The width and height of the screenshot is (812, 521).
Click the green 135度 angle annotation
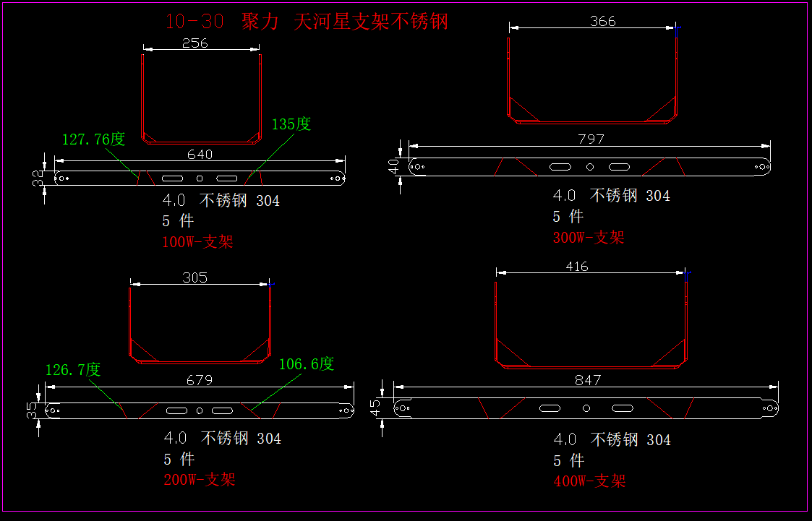[x=291, y=124]
